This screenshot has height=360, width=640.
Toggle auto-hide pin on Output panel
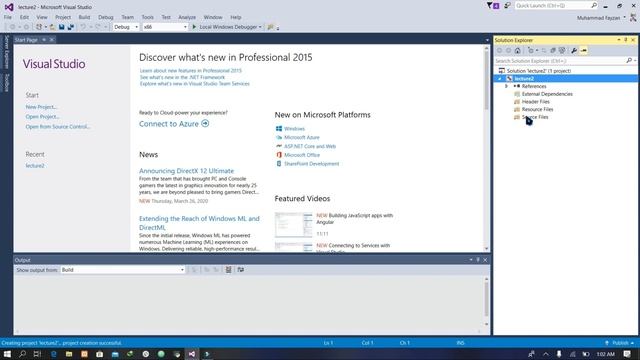tap(478, 260)
